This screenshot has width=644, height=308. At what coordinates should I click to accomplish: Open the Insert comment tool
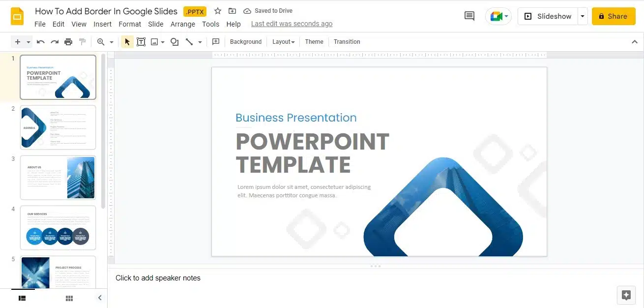(216, 42)
